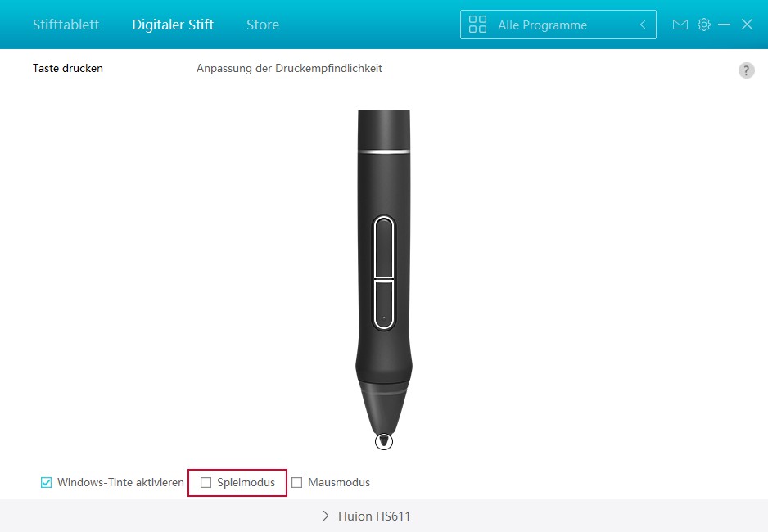Select the Taste drücken section
The width and height of the screenshot is (768, 532).
pos(68,69)
